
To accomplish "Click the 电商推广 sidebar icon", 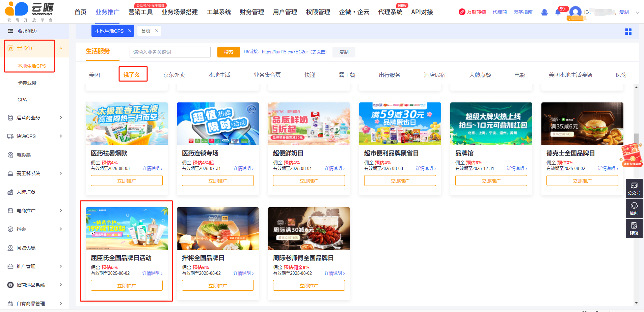I will pyautogui.click(x=10, y=211).
